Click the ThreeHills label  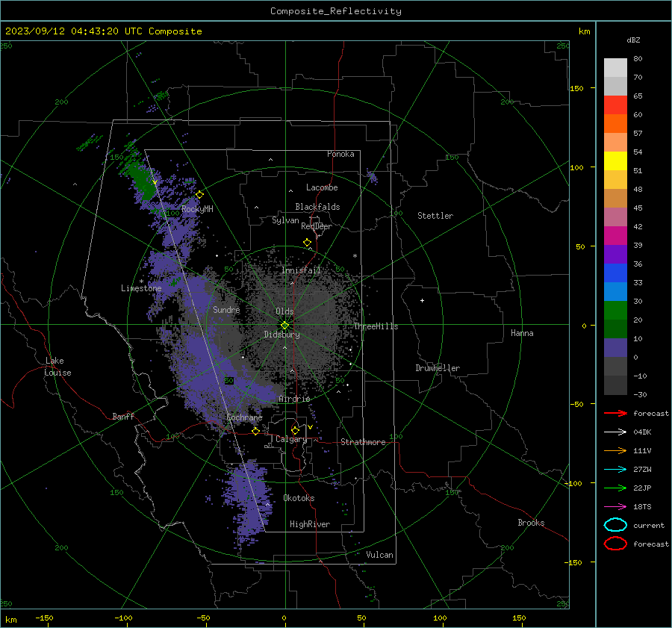pos(376,326)
